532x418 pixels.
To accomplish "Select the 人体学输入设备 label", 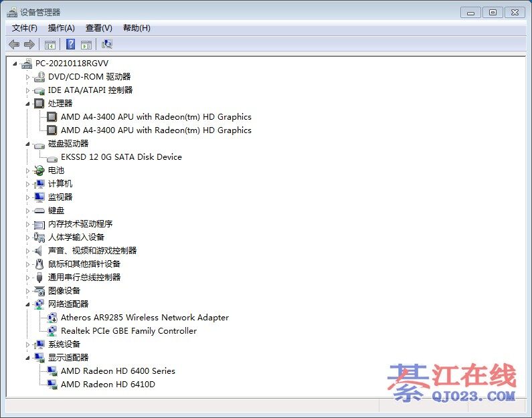I will pos(76,237).
